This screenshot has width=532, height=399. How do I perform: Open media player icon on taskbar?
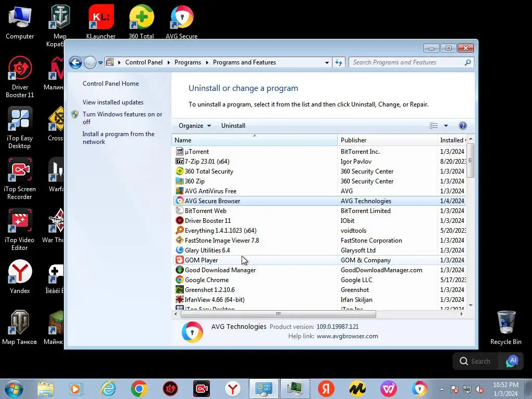[x=77, y=389]
